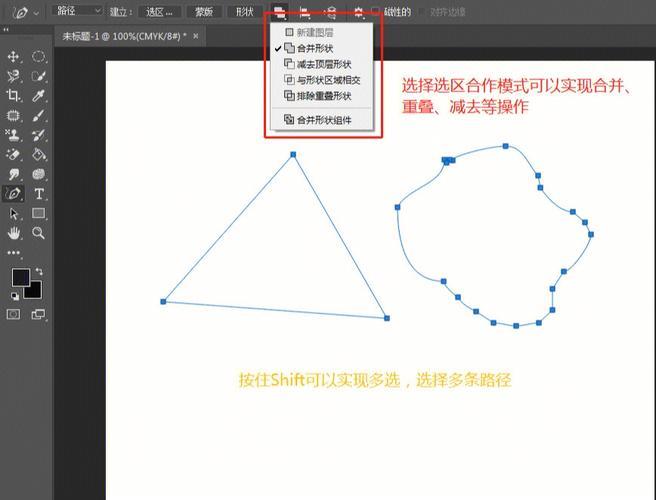Change the screen mode
This screenshot has height=500, width=656.
(x=38, y=314)
